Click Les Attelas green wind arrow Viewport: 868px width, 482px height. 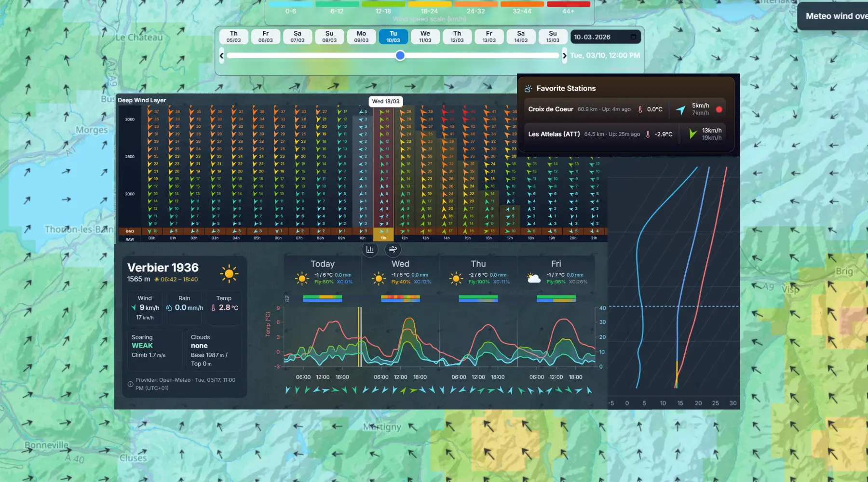pyautogui.click(x=692, y=134)
